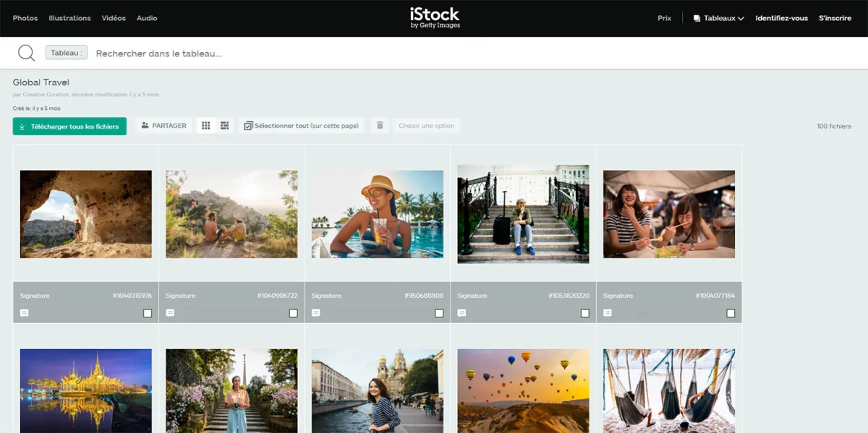Image resolution: width=868 pixels, height=433 pixels.
Task: Go to the Prix page
Action: [664, 18]
